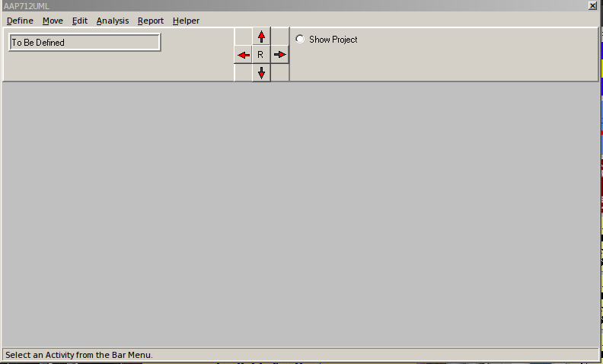Image resolution: width=603 pixels, height=364 pixels.
Task: Click the red right arrow button
Action: 280,55
